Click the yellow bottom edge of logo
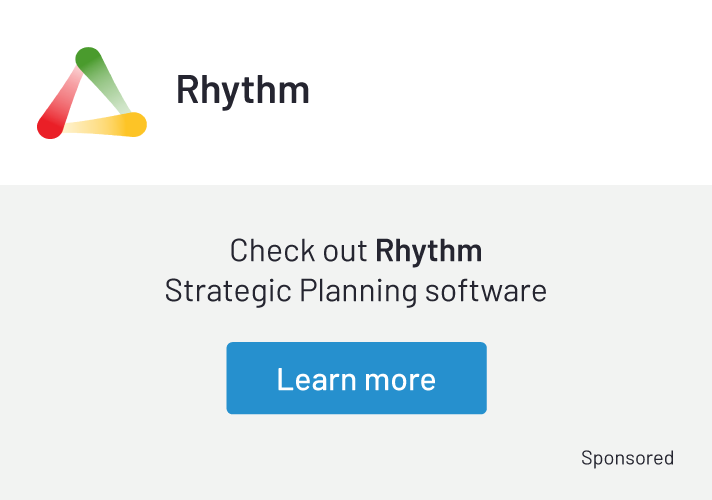712x500 pixels. click(93, 125)
